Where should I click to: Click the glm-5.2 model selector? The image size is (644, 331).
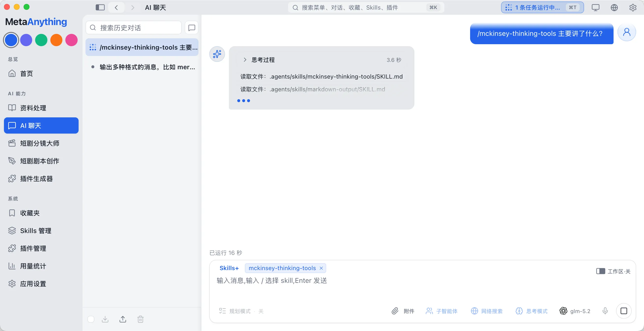[575, 311]
